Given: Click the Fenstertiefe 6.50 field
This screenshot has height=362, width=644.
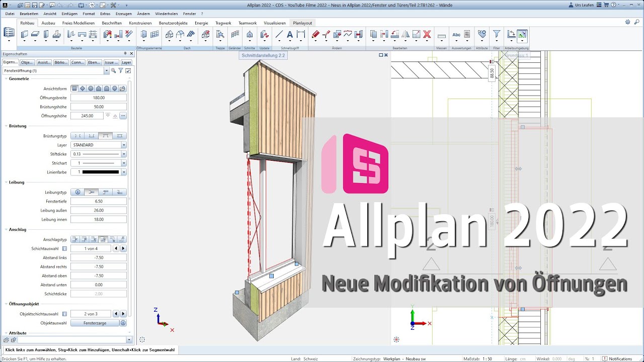Looking at the screenshot, I should 99,201.
